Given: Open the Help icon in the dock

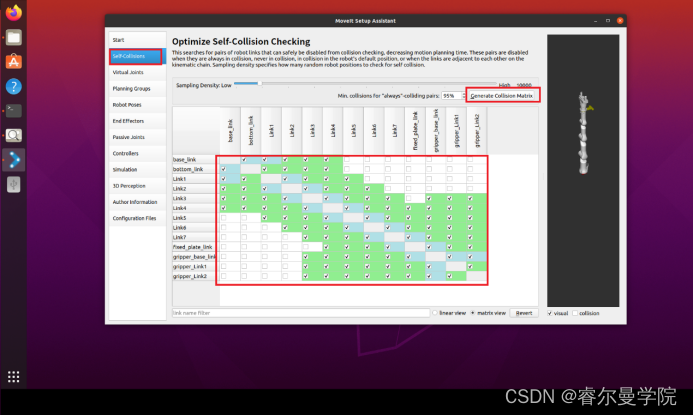Looking at the screenshot, I should (x=14, y=86).
